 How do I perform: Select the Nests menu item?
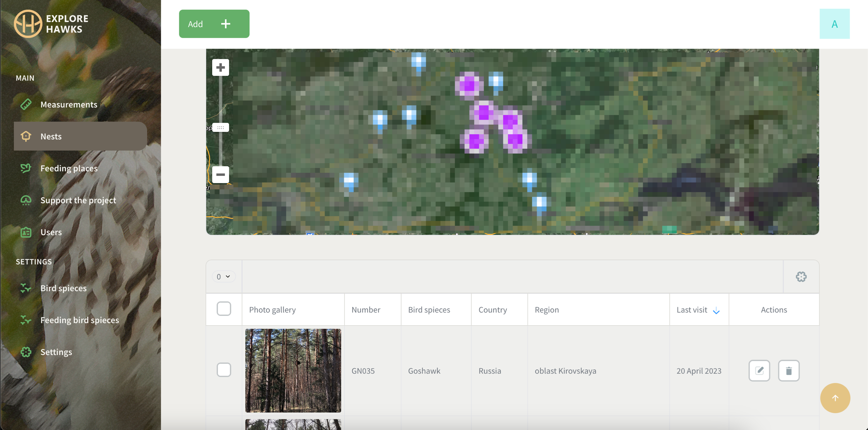[80, 136]
